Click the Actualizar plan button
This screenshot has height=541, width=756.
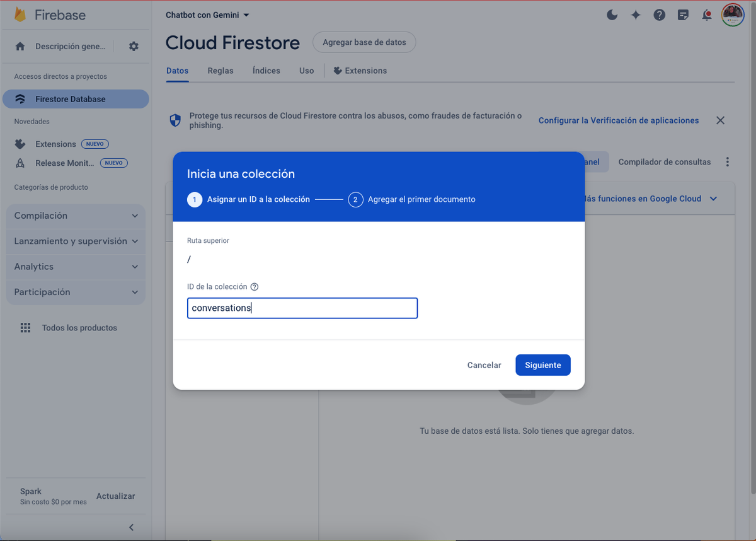[115, 496]
